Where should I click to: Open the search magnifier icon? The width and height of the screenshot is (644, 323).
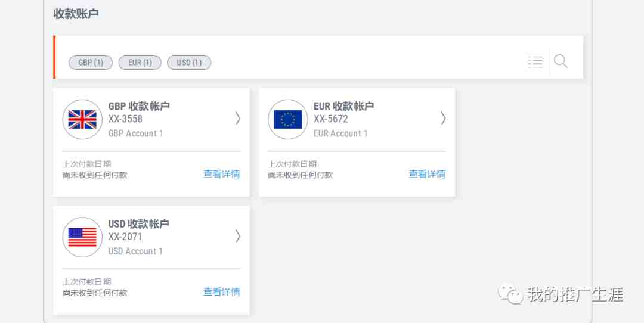tap(561, 61)
